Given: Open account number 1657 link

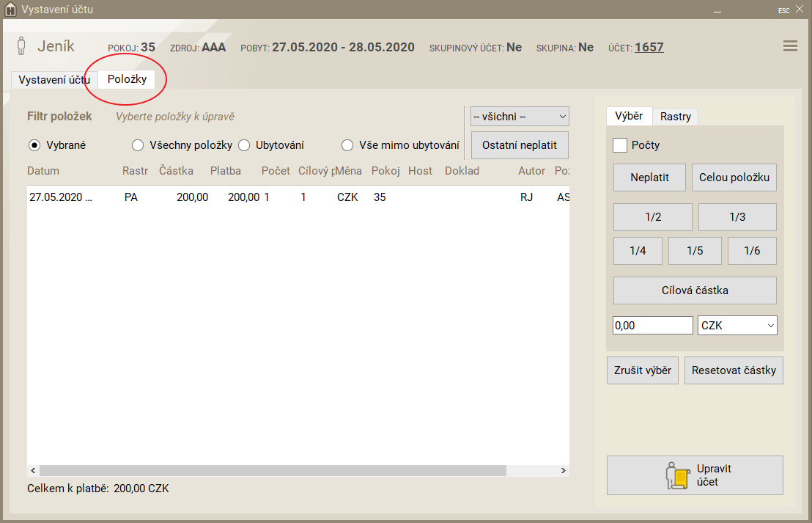Looking at the screenshot, I should pyautogui.click(x=649, y=47).
